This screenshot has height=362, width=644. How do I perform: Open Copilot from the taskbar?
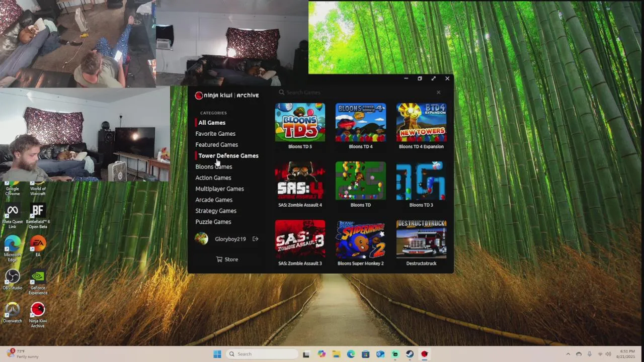click(x=321, y=354)
